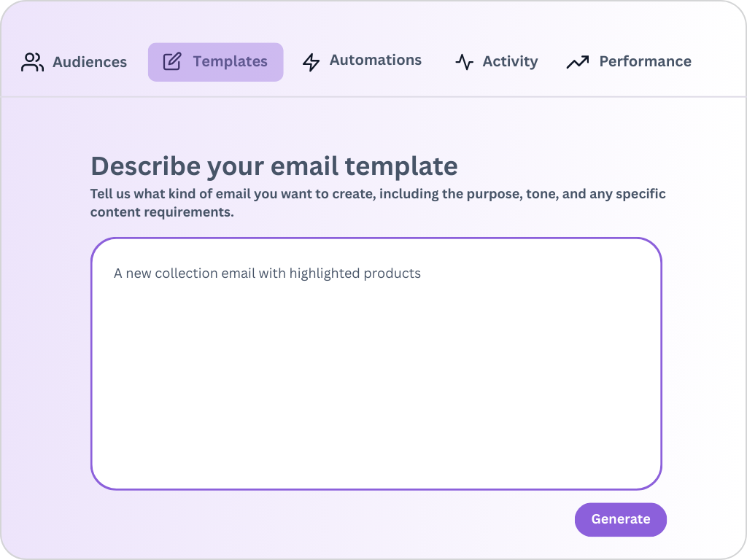Image resolution: width=747 pixels, height=560 pixels.
Task: Select the highlighted Templates tab
Action: point(215,62)
